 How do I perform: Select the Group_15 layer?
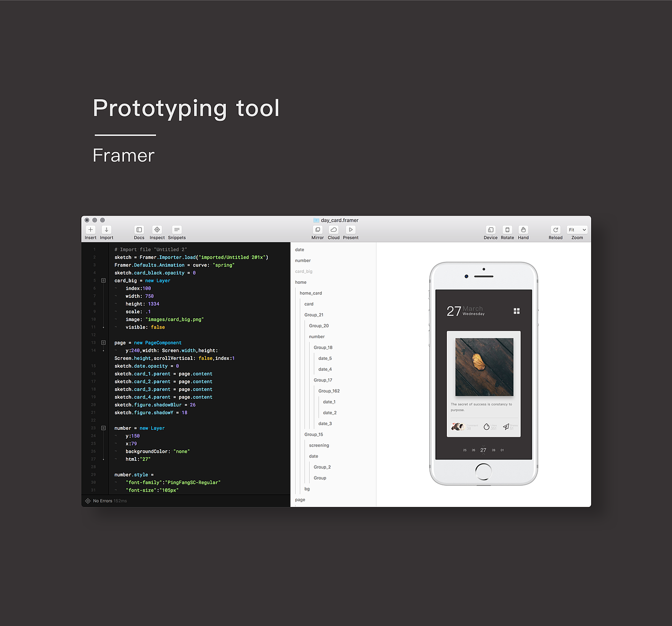(x=314, y=434)
